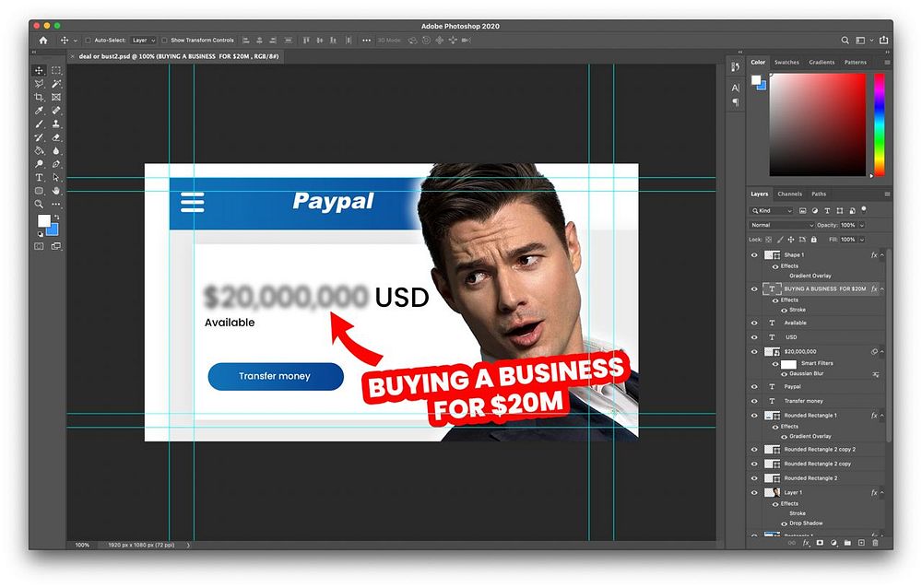Switch to the Gradients tab
This screenshot has width=922, height=588.
(822, 63)
